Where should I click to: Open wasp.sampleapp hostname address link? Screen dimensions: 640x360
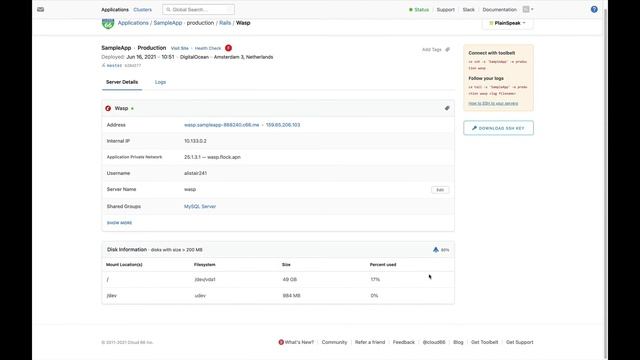(x=222, y=125)
